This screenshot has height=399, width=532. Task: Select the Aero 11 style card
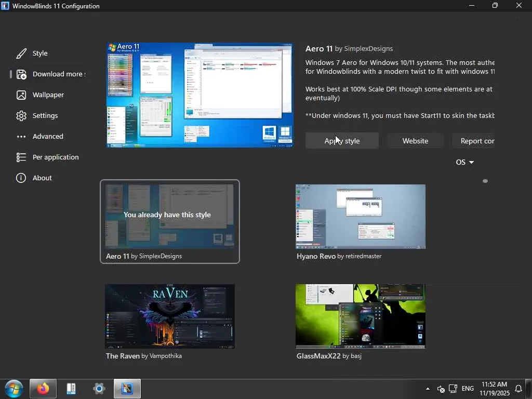point(170,221)
